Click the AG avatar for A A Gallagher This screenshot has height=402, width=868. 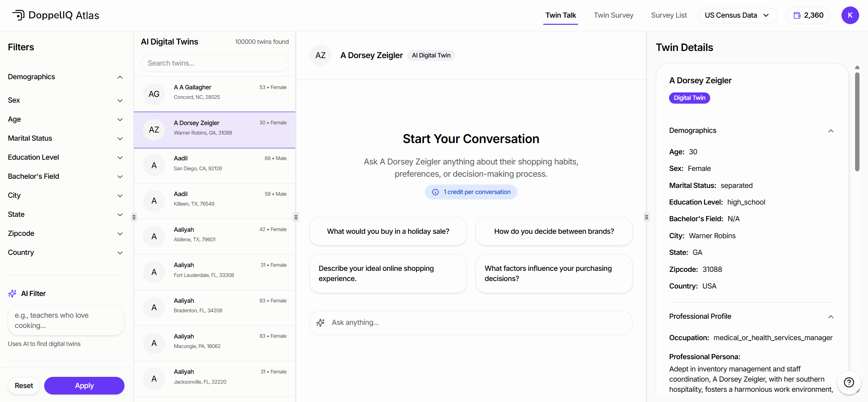tap(154, 94)
